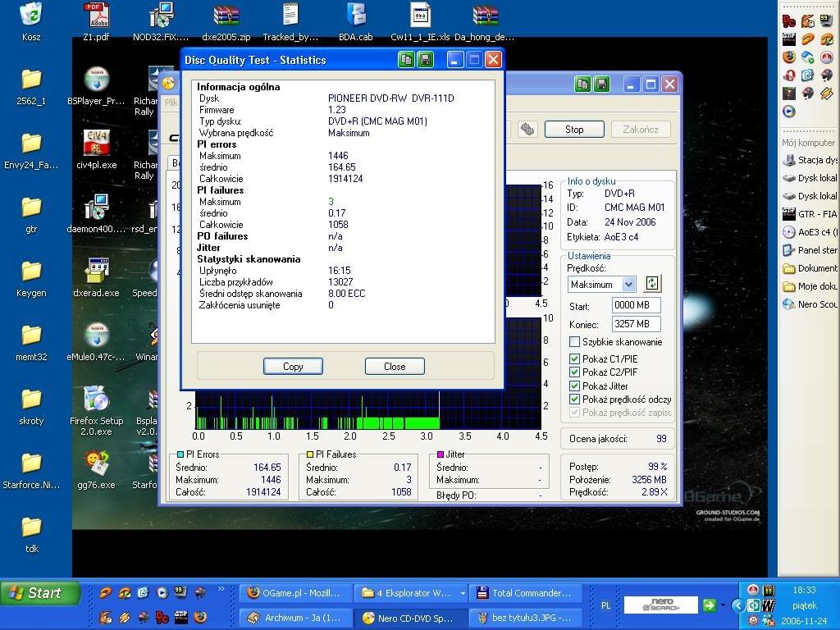
Task: Click the PL language indicator in taskbar
Action: [x=605, y=605]
